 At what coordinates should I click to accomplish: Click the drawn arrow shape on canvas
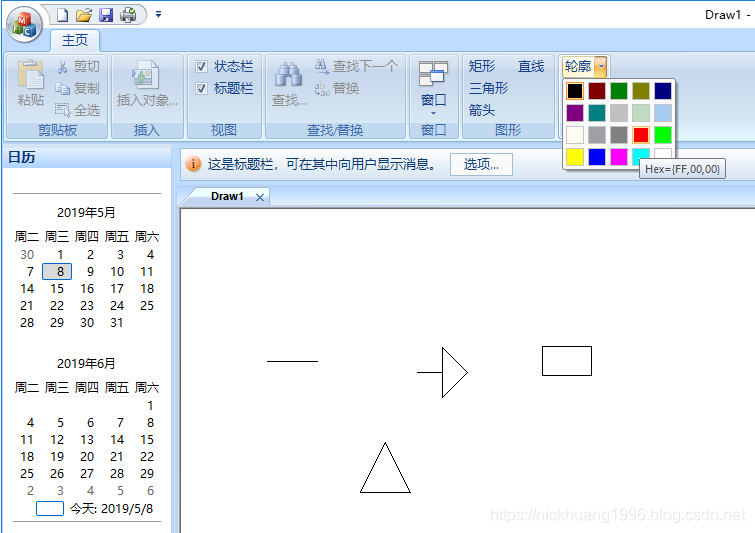coord(442,372)
